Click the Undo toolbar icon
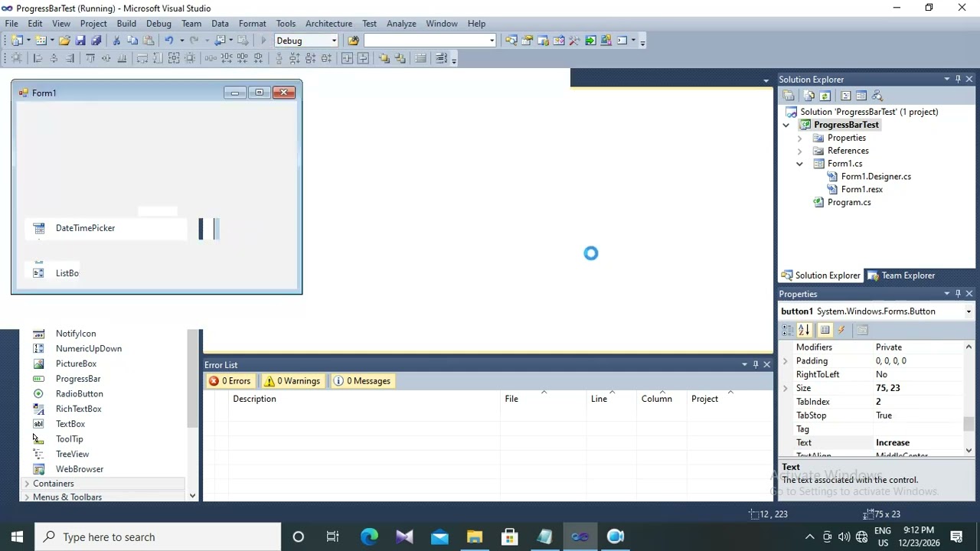This screenshot has width=980, height=551. point(169,41)
